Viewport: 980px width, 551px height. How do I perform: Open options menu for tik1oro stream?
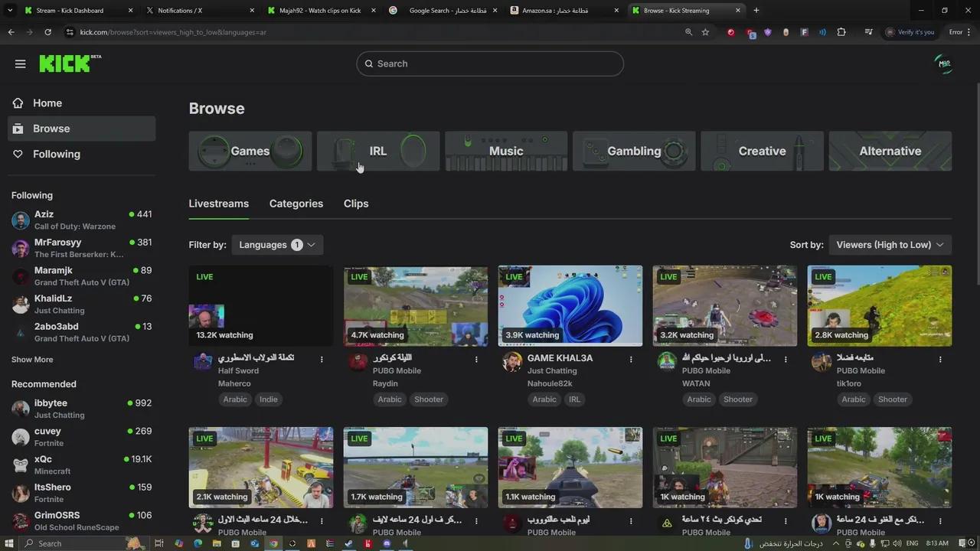tap(940, 359)
